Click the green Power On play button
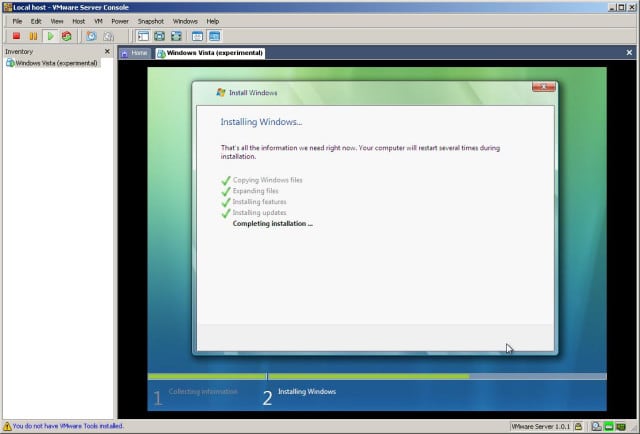The height and width of the screenshot is (434, 640). [50, 36]
